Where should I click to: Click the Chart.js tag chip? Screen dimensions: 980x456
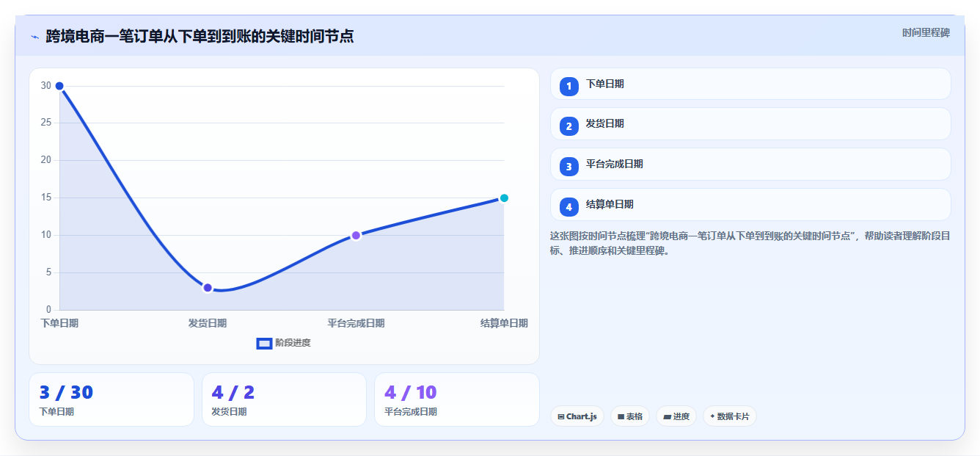577,416
